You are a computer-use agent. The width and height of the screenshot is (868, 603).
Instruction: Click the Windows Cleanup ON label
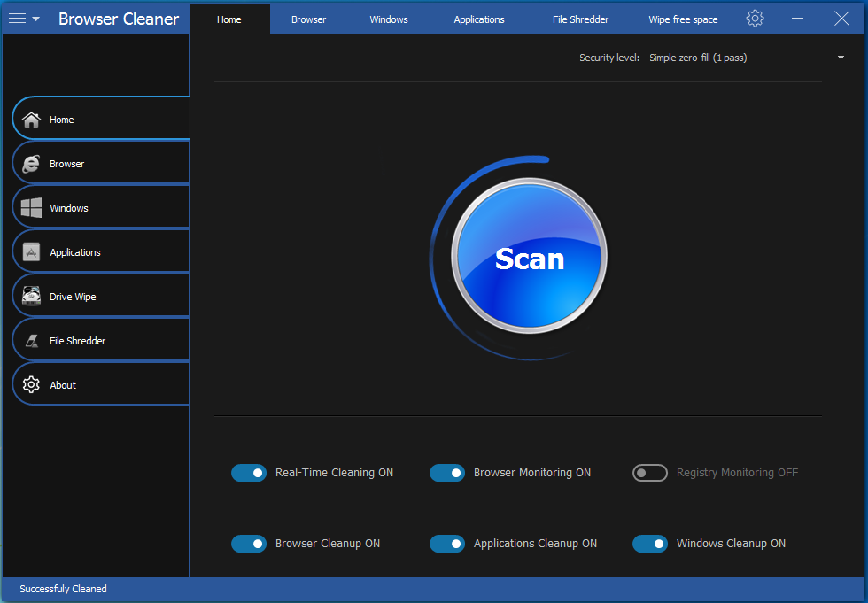[x=731, y=544]
